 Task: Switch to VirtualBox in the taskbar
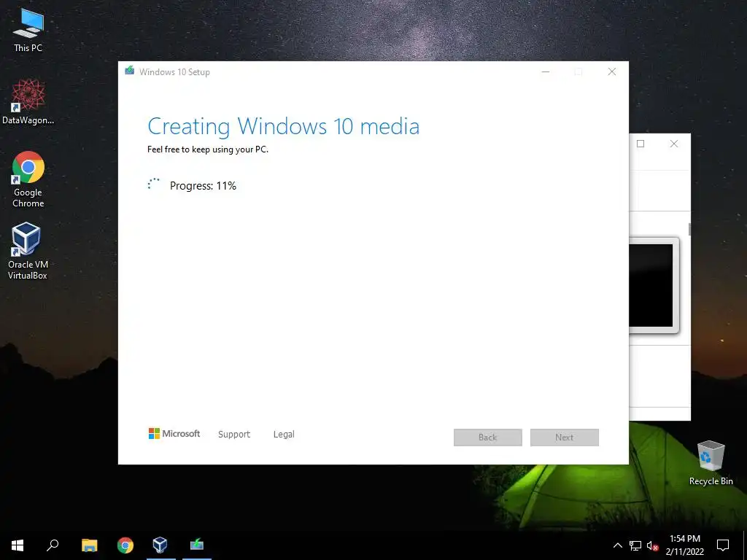[160, 545]
